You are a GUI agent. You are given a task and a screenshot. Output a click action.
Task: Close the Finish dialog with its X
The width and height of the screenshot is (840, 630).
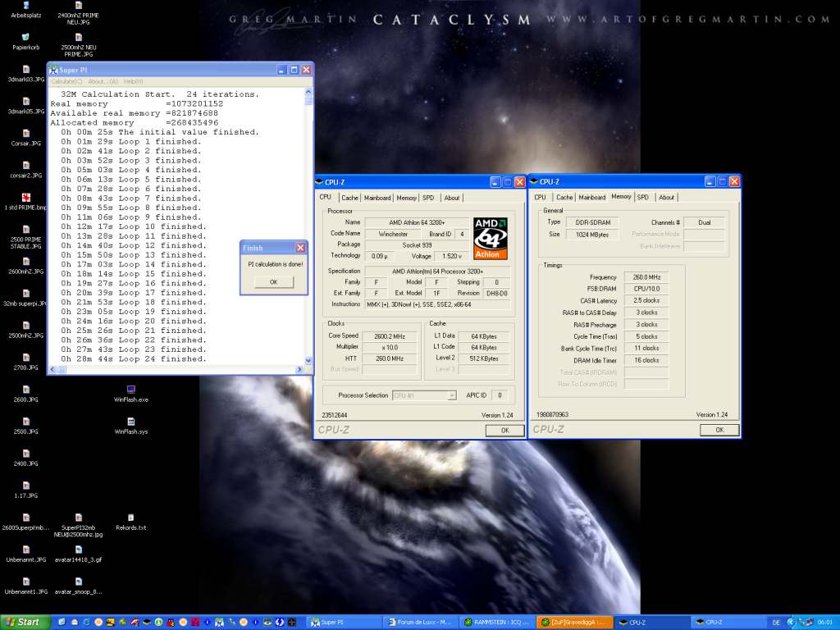tap(300, 248)
